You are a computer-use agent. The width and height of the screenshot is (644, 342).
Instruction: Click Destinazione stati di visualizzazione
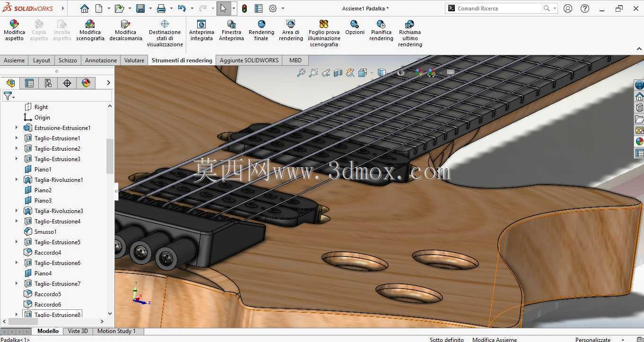point(165,34)
